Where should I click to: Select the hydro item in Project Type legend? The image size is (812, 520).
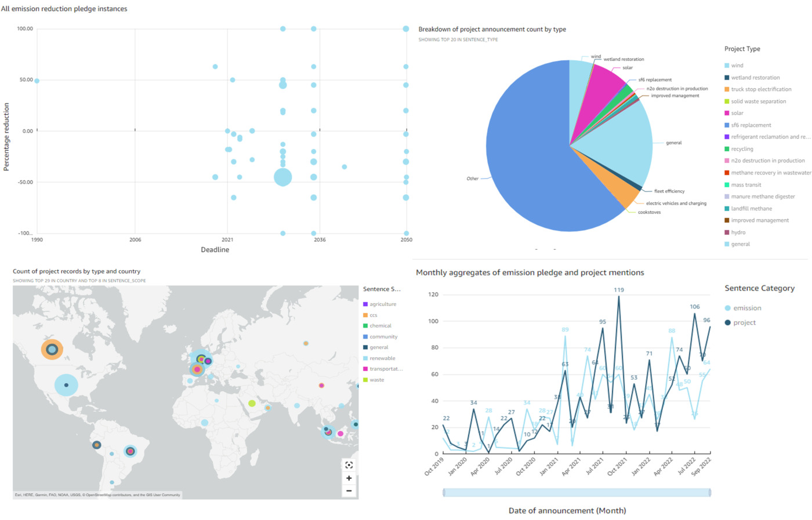(738, 232)
